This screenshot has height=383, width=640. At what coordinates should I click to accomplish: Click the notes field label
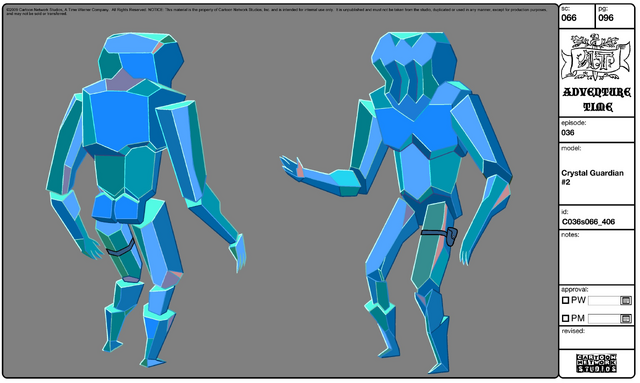point(570,235)
